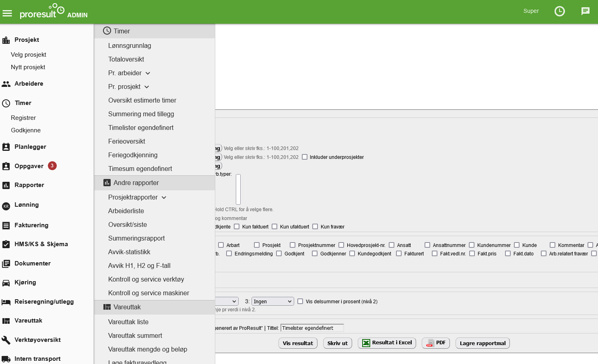Click the Vis resultat button
Viewport: 598px width, 364px height.
[x=298, y=343]
